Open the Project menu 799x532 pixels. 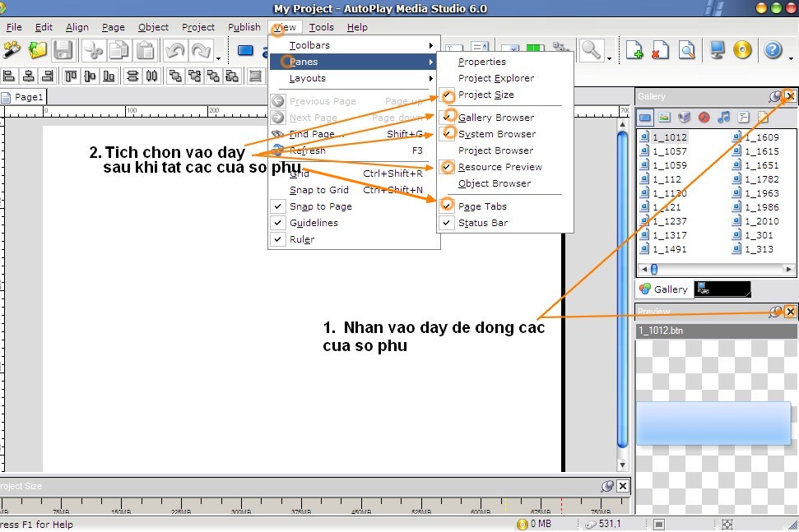click(198, 27)
